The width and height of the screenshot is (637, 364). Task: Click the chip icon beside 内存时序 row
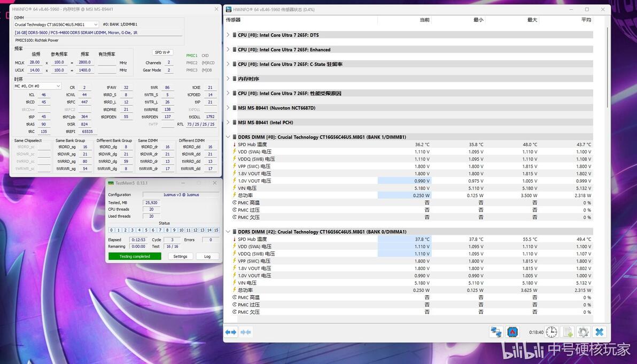[x=235, y=79]
